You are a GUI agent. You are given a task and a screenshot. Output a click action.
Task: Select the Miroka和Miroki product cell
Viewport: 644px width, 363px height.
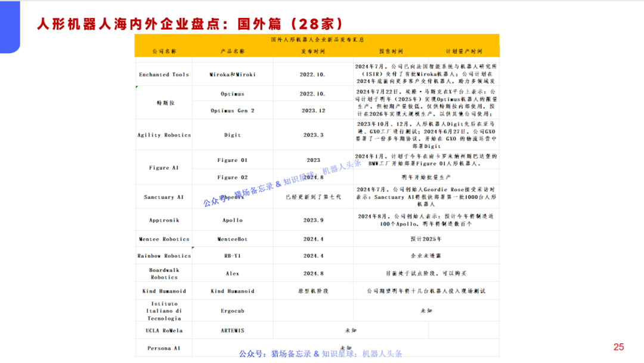click(x=233, y=75)
